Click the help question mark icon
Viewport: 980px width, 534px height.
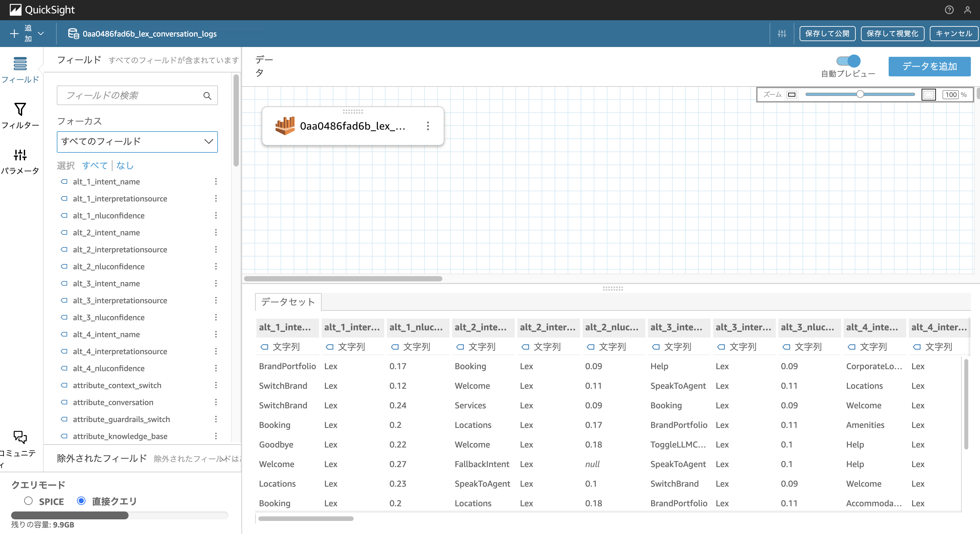point(949,10)
